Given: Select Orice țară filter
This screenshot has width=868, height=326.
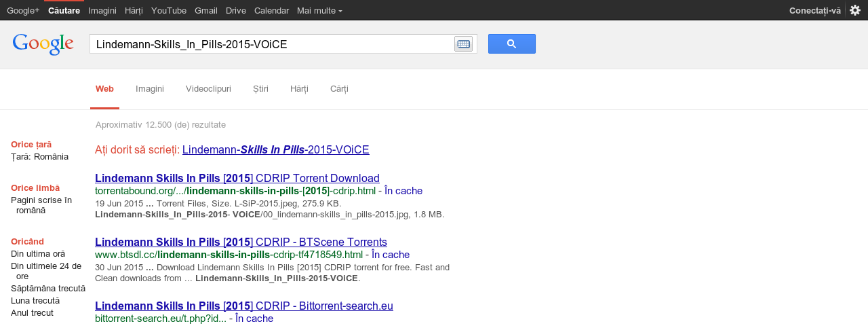Looking at the screenshot, I should pos(31,145).
